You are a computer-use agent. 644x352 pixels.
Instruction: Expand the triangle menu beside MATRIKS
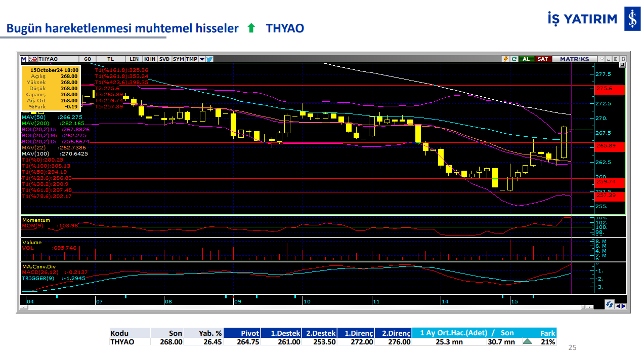600,59
